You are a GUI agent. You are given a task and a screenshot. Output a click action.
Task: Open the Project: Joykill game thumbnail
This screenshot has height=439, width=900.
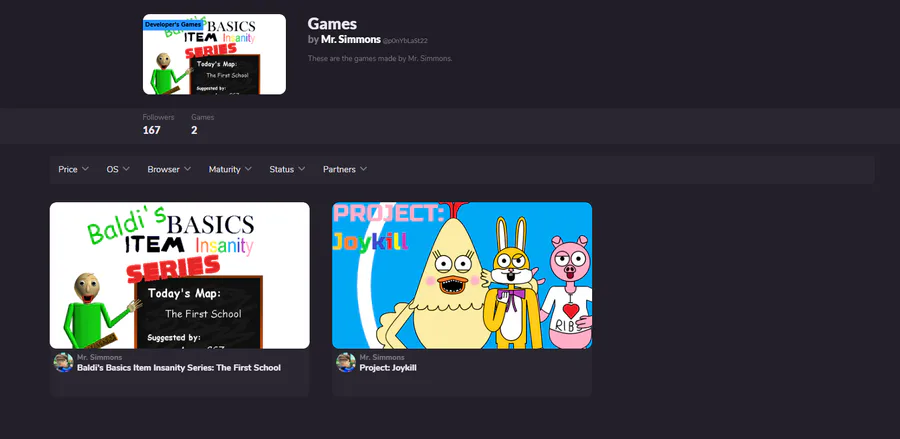click(x=462, y=275)
